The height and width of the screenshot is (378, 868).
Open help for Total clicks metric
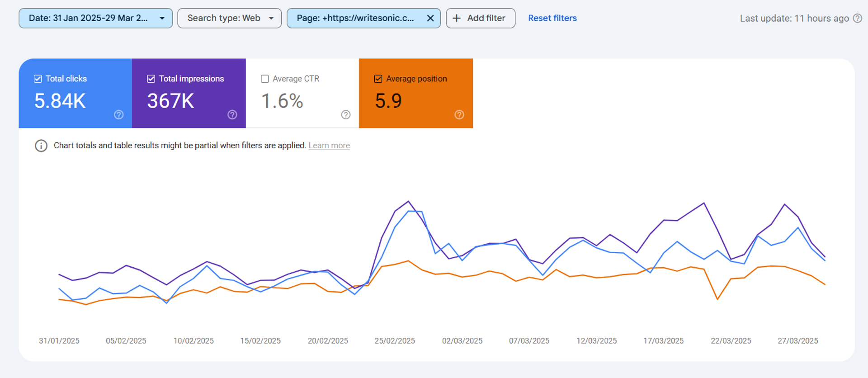tap(119, 115)
